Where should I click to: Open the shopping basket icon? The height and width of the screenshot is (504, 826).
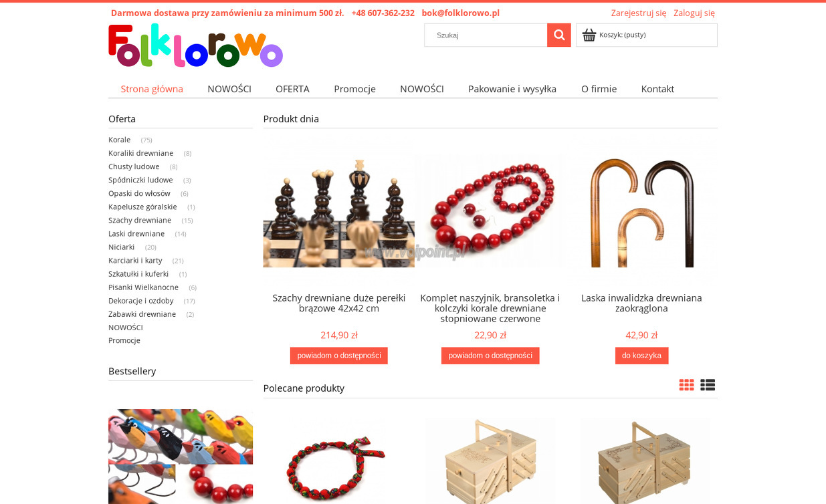tap(589, 35)
